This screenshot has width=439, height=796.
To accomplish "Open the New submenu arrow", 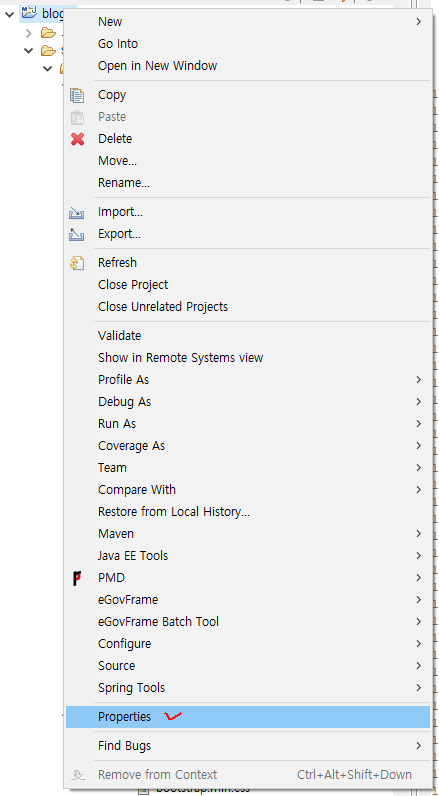I will 419,22.
